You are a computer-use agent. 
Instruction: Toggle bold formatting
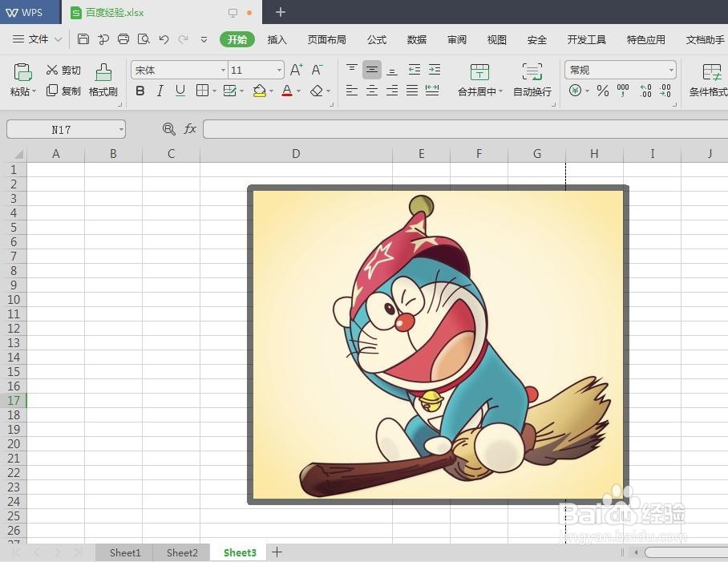140,91
